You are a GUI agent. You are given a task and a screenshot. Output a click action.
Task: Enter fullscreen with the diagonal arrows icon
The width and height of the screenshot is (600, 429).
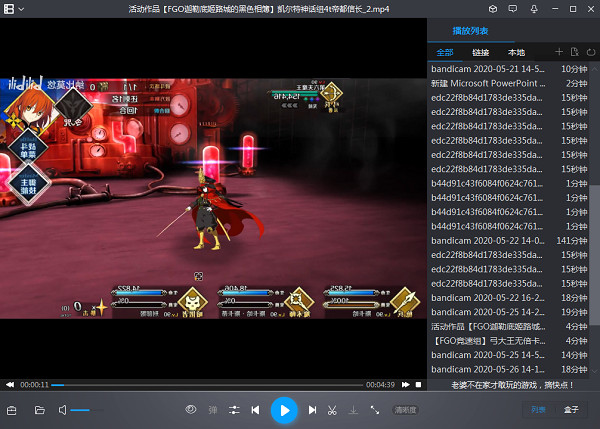375,410
